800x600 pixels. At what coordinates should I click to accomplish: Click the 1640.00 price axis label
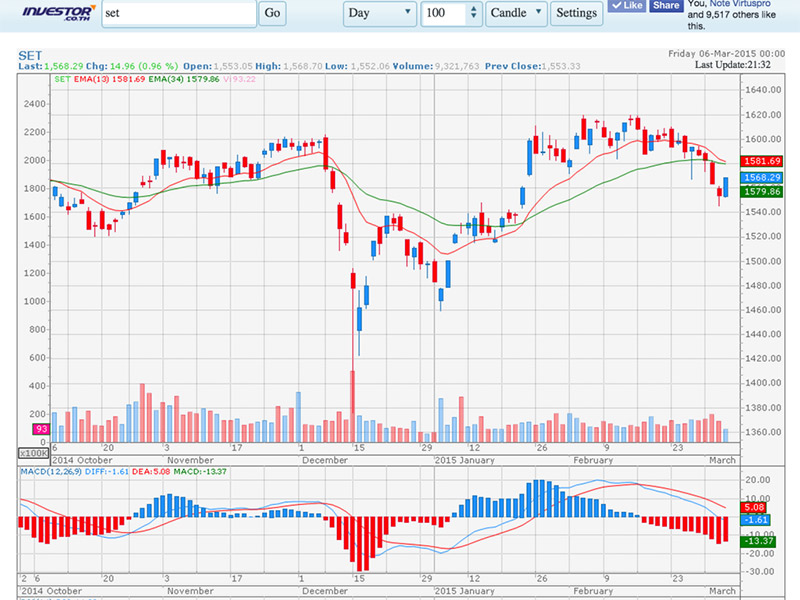pos(763,90)
